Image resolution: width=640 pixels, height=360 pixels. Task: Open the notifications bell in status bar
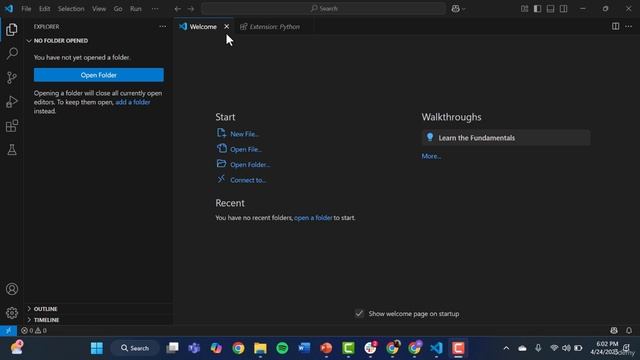629,331
